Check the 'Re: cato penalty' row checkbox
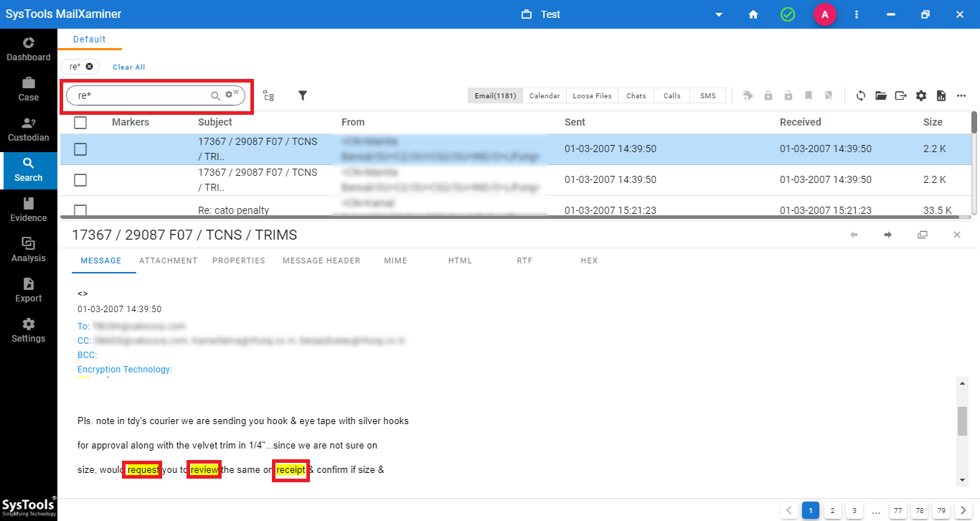This screenshot has height=521, width=980. click(x=80, y=210)
